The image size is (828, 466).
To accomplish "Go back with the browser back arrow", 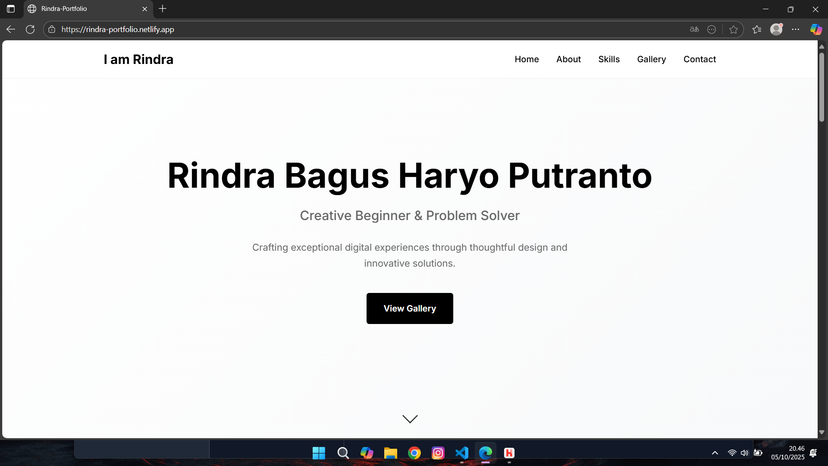I will point(11,30).
